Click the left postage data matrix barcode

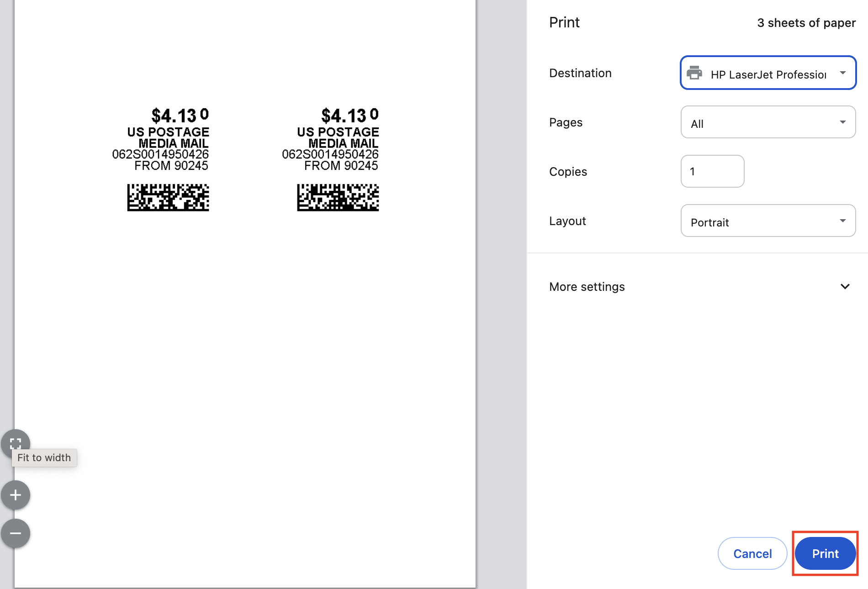(168, 197)
